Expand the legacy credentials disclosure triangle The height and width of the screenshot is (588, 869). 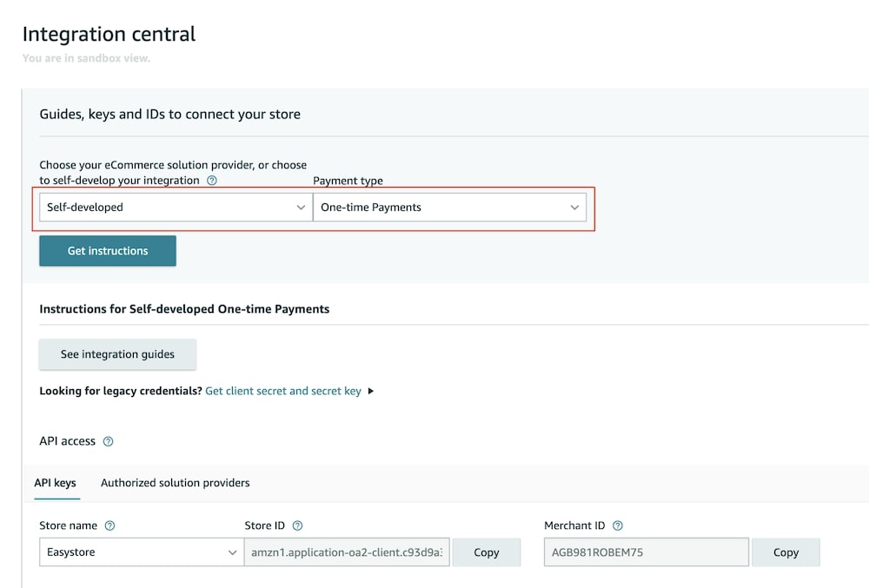pyautogui.click(x=371, y=391)
